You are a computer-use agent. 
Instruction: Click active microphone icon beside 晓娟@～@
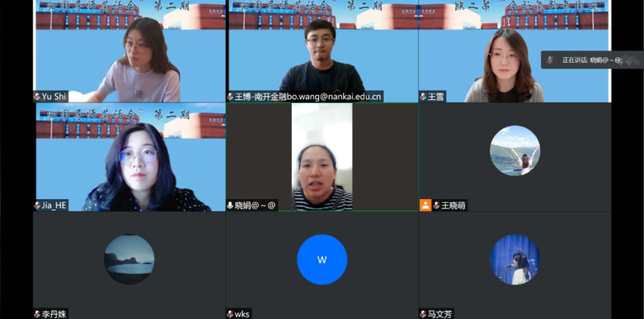point(231,205)
